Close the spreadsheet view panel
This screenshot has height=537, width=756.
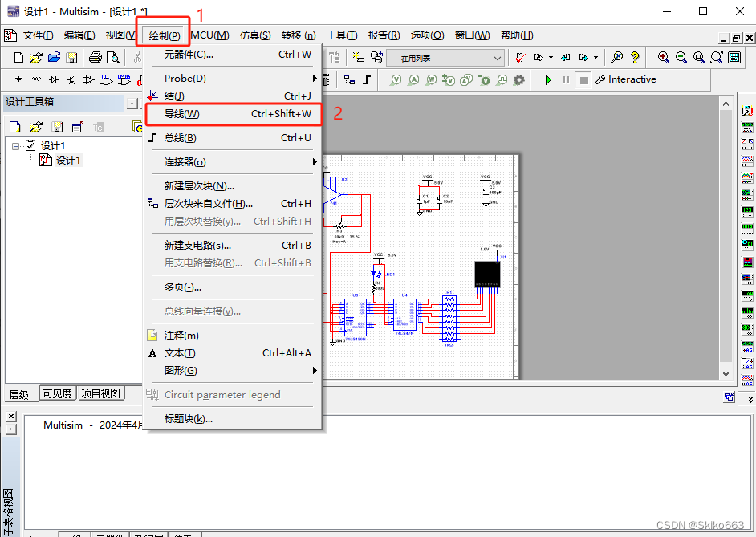click(x=11, y=416)
